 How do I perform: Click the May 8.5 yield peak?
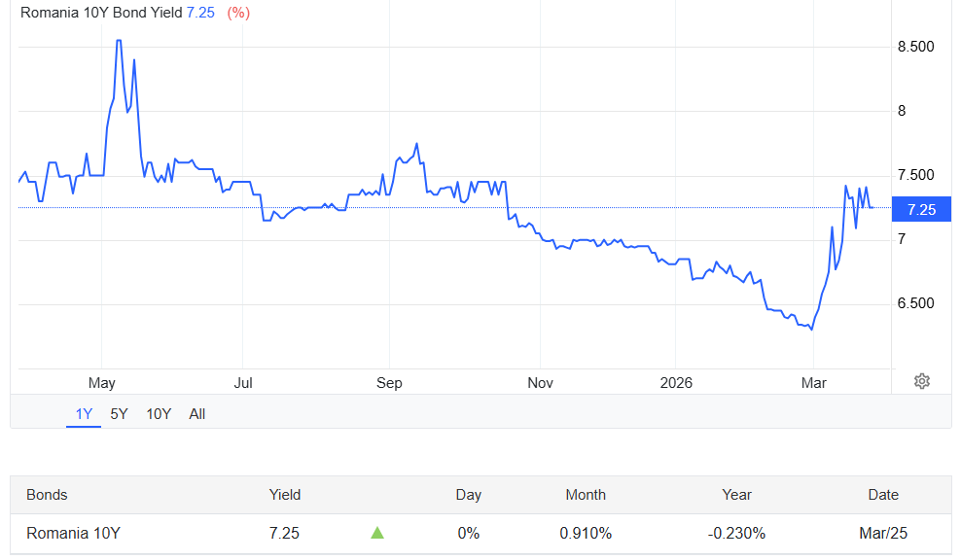click(119, 41)
